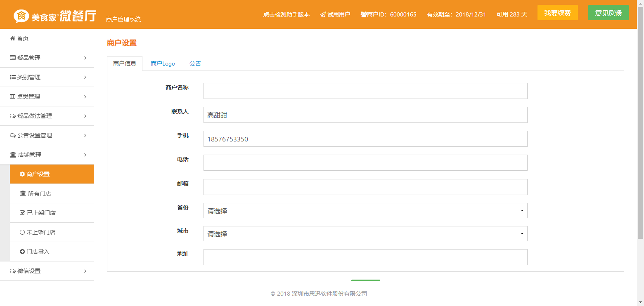Switch to the 公告 tab
This screenshot has width=644, height=306.
pos(195,64)
